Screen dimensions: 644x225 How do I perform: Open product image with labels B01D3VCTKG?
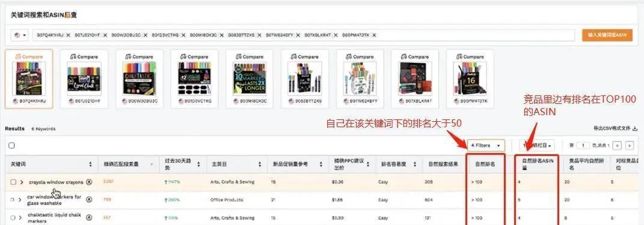195,79
